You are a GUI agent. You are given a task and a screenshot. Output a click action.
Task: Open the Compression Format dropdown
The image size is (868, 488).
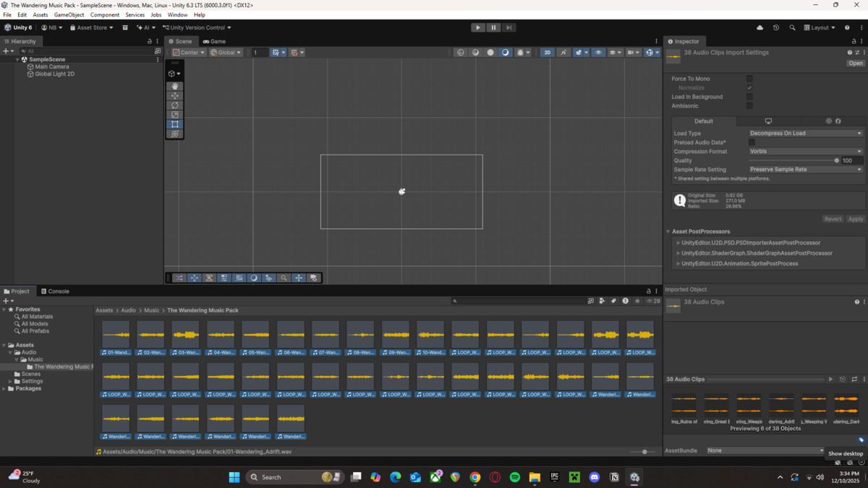point(806,151)
